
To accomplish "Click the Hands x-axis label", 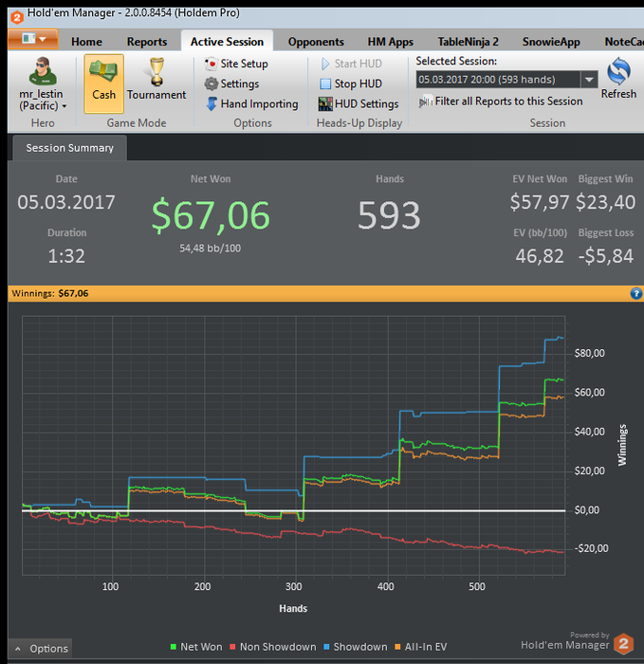I will pyautogui.click(x=293, y=609).
